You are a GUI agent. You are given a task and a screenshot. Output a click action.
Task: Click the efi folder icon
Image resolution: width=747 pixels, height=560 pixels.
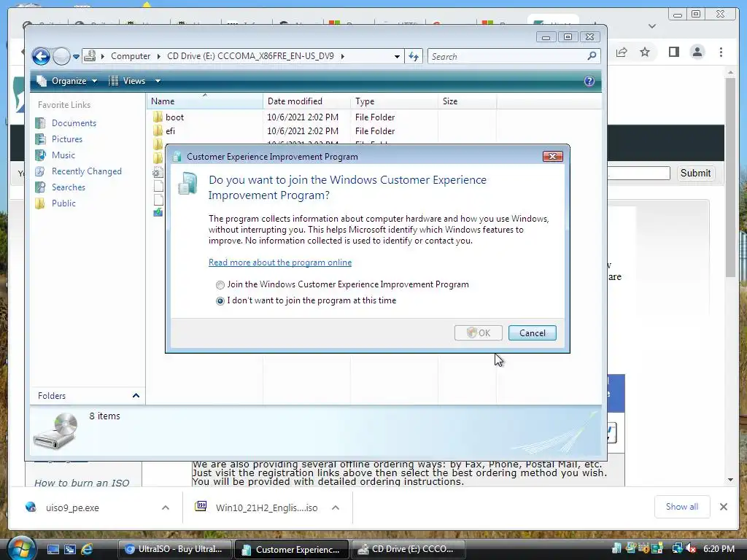tap(158, 131)
